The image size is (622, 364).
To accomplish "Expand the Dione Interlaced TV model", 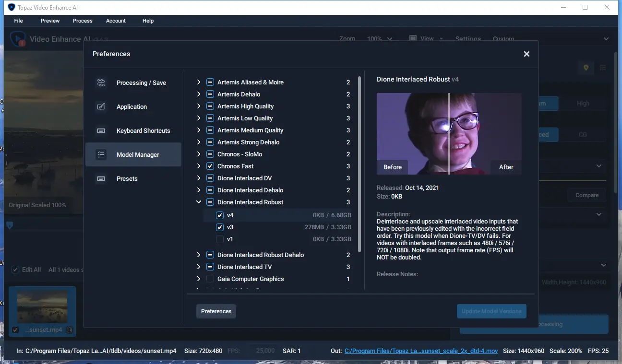I will 199,267.
